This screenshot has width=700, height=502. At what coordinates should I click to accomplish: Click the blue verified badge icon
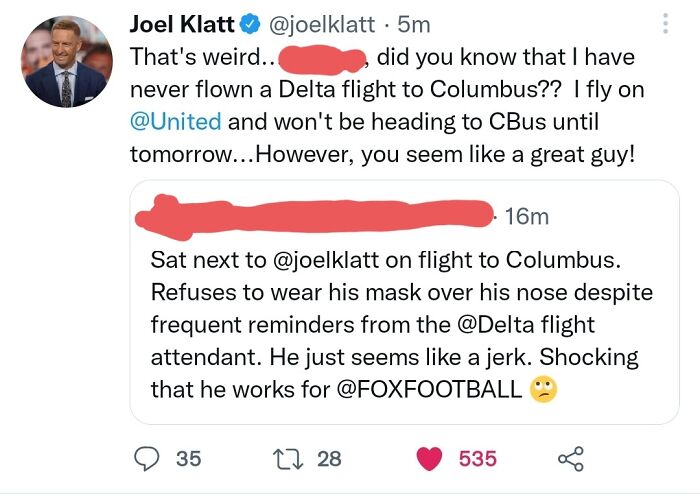coord(248,22)
